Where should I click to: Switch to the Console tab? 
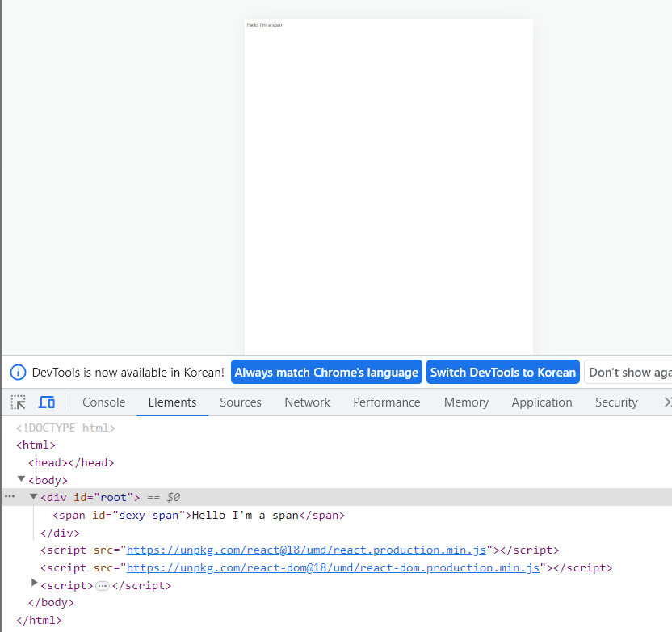[x=103, y=402]
